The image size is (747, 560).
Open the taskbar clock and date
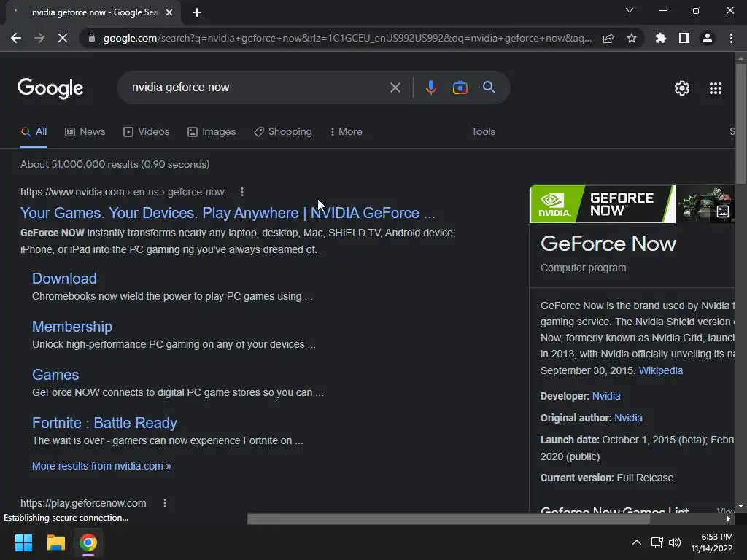point(712,542)
